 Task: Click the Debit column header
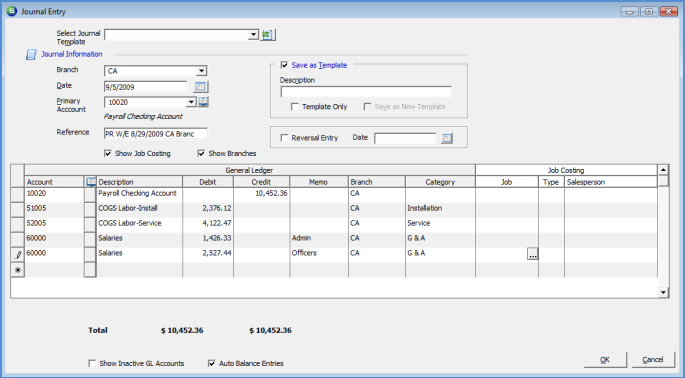208,182
